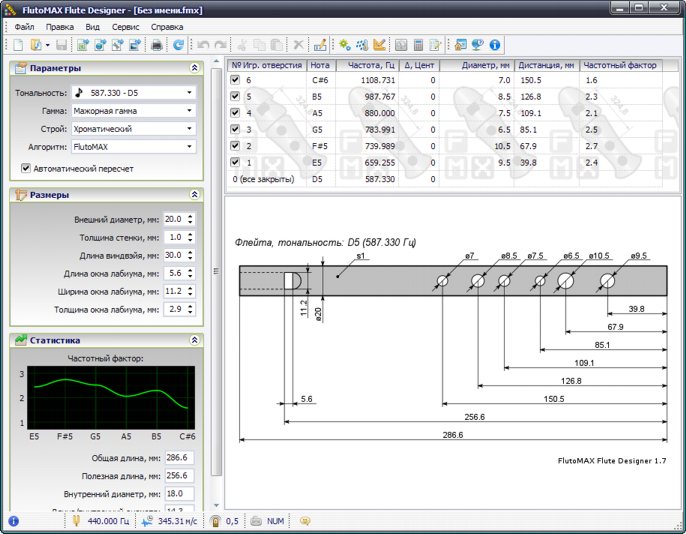The height and width of the screenshot is (534, 686).
Task: Open the Тональность dropdown
Action: point(189,93)
